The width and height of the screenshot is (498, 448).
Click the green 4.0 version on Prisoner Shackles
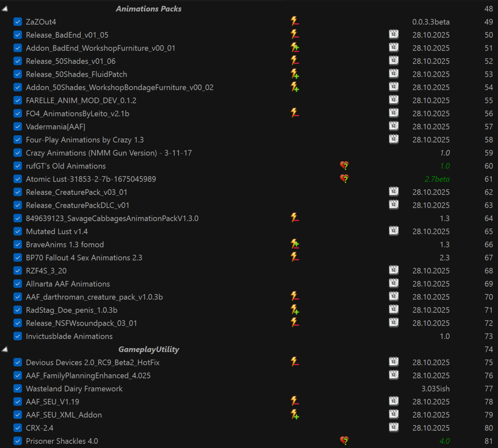[x=444, y=441]
